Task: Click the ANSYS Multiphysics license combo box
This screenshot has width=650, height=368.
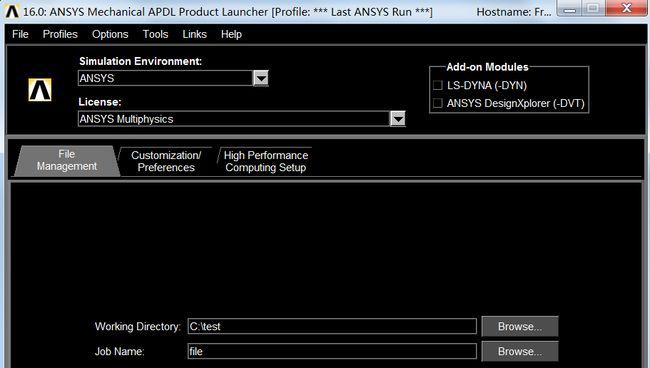Action: tap(242, 119)
